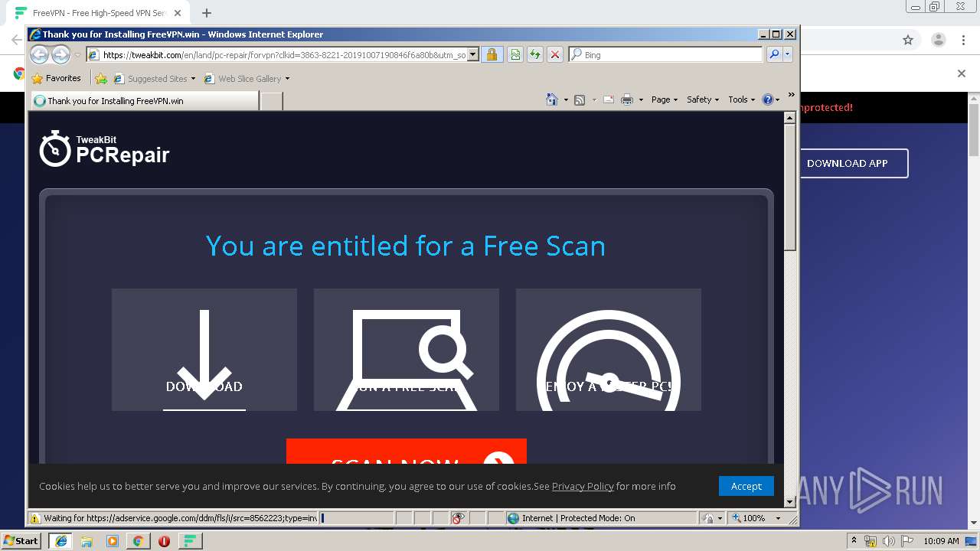Click the Enjoy a Faster PC tile
980x551 pixels.
609,350
